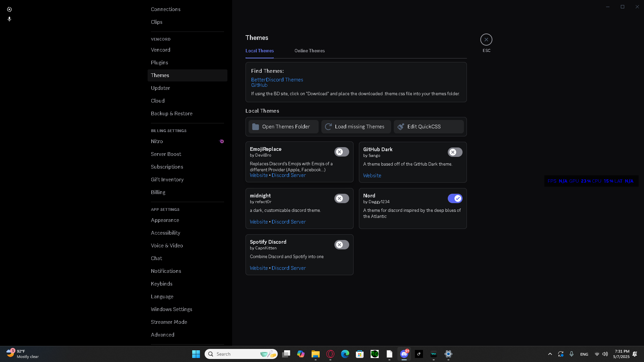
Task: Click the midnight theme Discord Server link
Action: pos(288,222)
